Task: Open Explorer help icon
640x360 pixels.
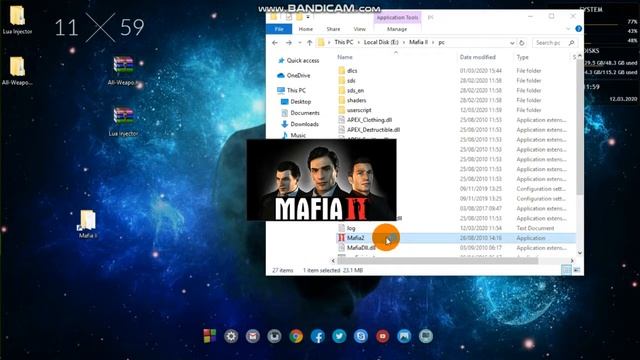Action: click(578, 29)
